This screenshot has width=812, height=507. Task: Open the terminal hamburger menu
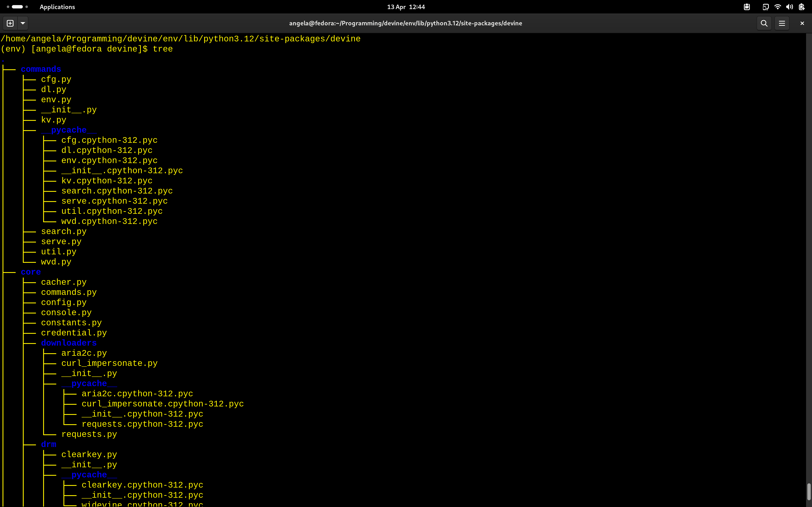pyautogui.click(x=782, y=23)
